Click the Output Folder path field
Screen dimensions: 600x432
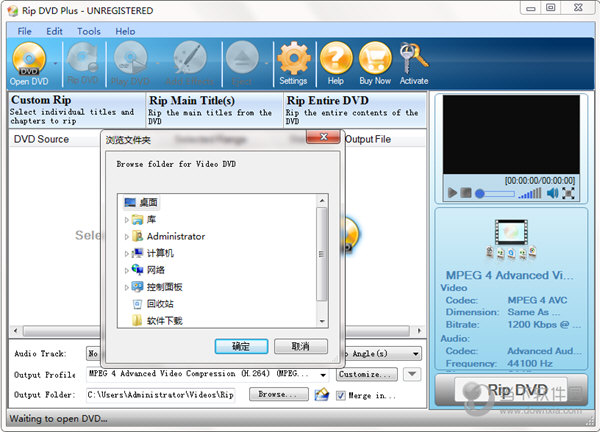point(161,395)
